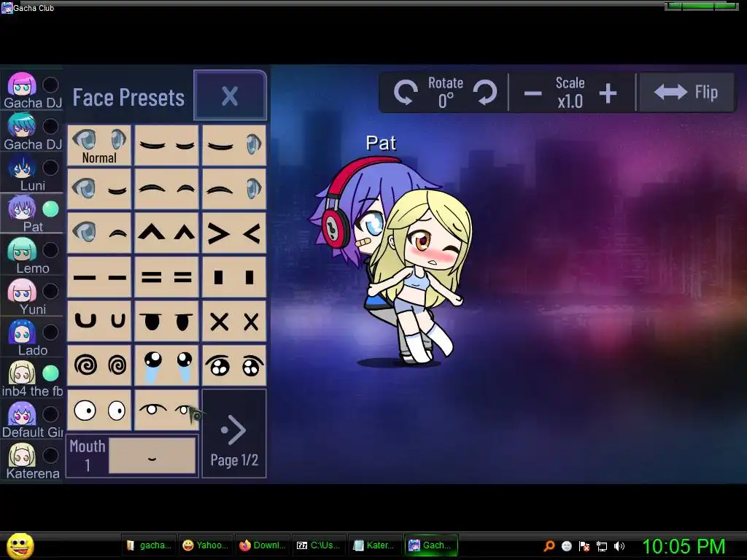Toggle the first Gacha DJ visibility circle
747x560 pixels.
[x=50, y=85]
